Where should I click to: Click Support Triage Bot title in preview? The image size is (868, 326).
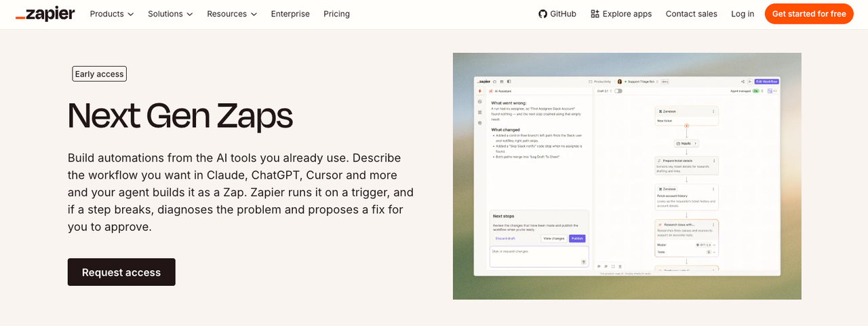(641, 81)
